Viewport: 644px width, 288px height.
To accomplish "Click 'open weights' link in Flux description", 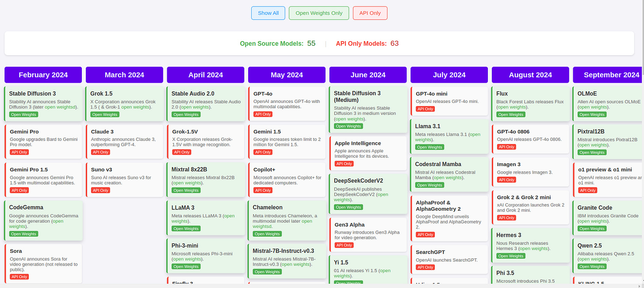I will pyautogui.click(x=511, y=107).
